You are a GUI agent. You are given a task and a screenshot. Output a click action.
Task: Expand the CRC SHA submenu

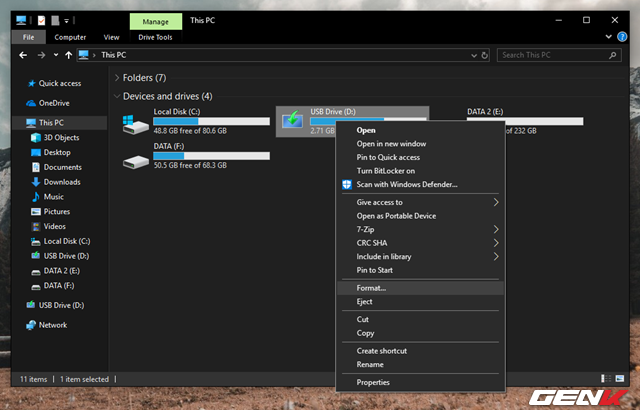(496, 243)
